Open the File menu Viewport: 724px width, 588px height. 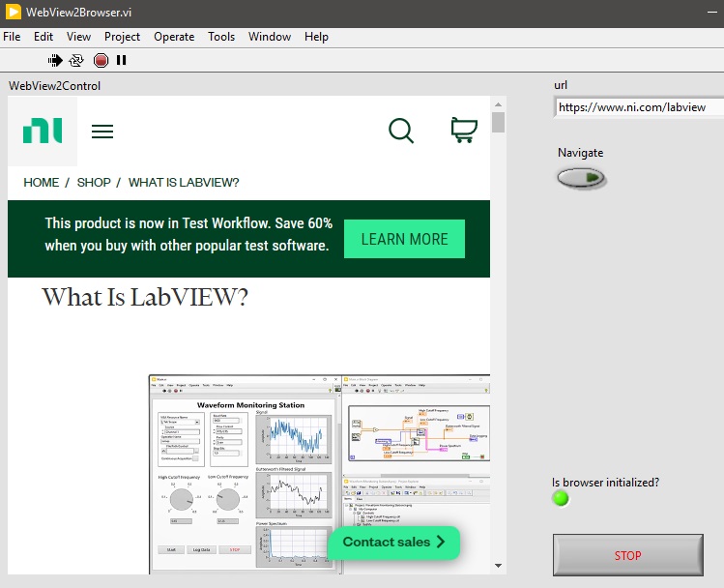tap(12, 37)
